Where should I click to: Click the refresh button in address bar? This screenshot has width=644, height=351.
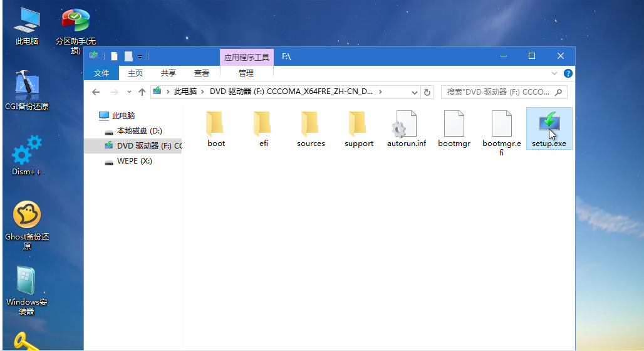(x=427, y=92)
